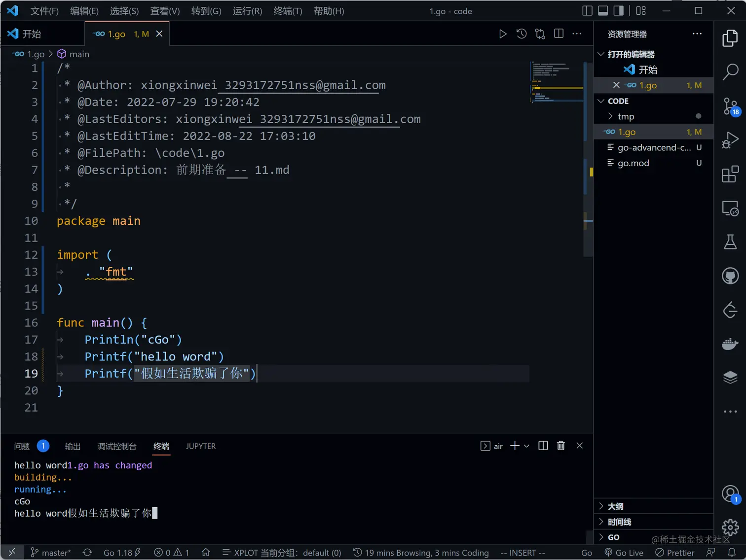Open coding time stats status item
This screenshot has height=560, width=746.
click(x=421, y=553)
